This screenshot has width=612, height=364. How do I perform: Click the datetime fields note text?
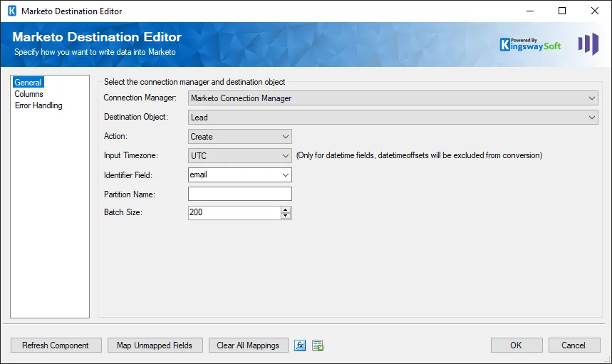419,156
